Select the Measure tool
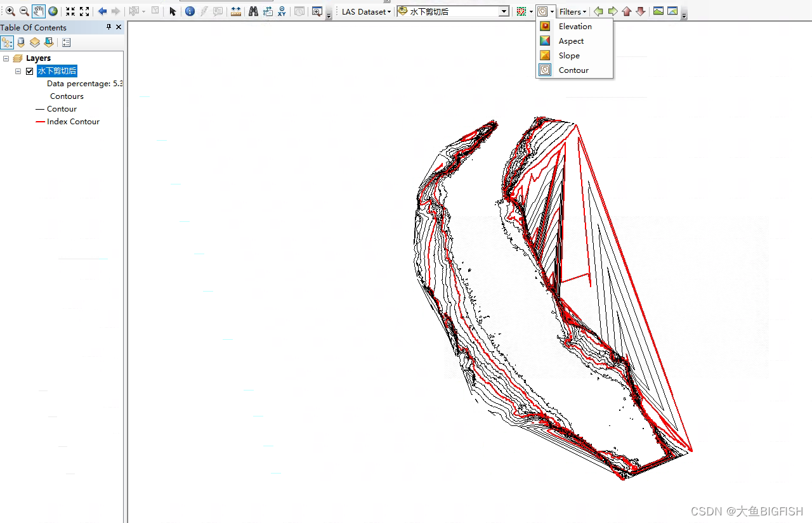Image resolution: width=812 pixels, height=523 pixels. [x=235, y=11]
